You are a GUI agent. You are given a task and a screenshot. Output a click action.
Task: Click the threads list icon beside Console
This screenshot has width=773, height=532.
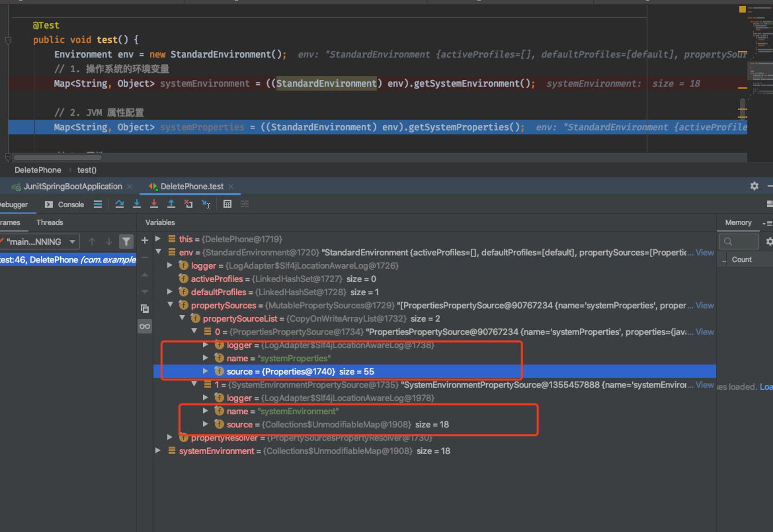click(98, 204)
